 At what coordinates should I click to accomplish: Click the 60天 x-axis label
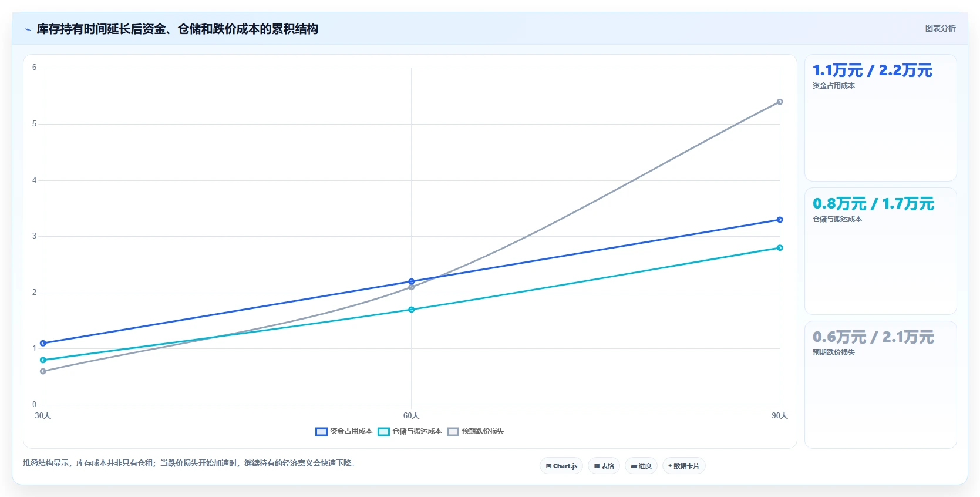tap(411, 415)
